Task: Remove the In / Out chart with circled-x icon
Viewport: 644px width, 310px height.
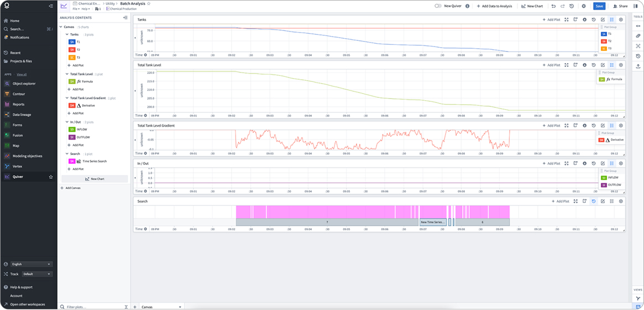Action: pos(621,163)
